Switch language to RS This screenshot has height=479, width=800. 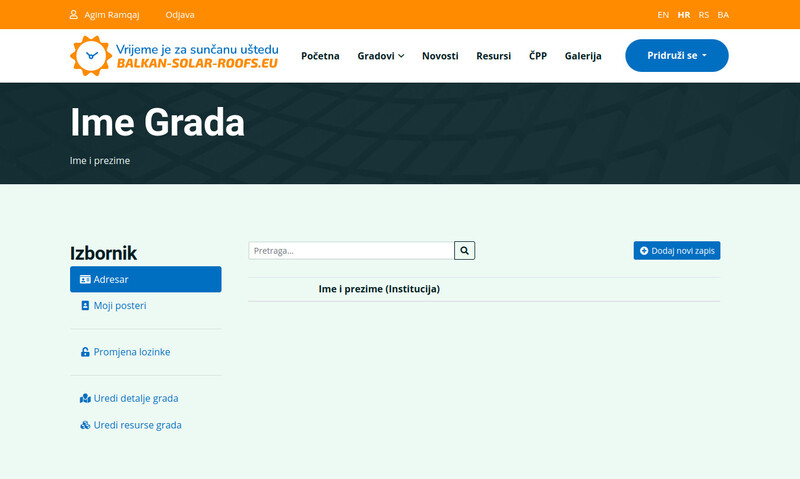click(x=704, y=15)
